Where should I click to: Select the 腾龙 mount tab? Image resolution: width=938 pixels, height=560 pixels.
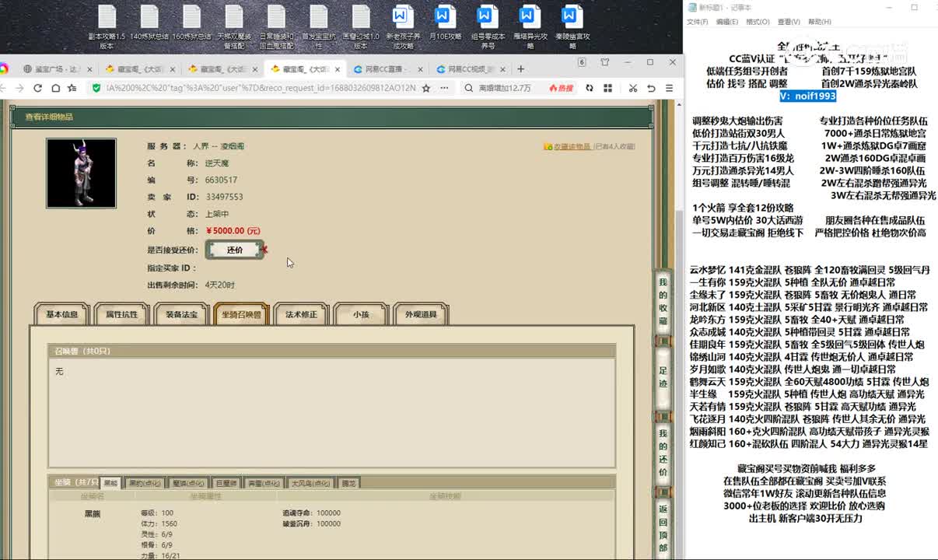[x=349, y=483]
